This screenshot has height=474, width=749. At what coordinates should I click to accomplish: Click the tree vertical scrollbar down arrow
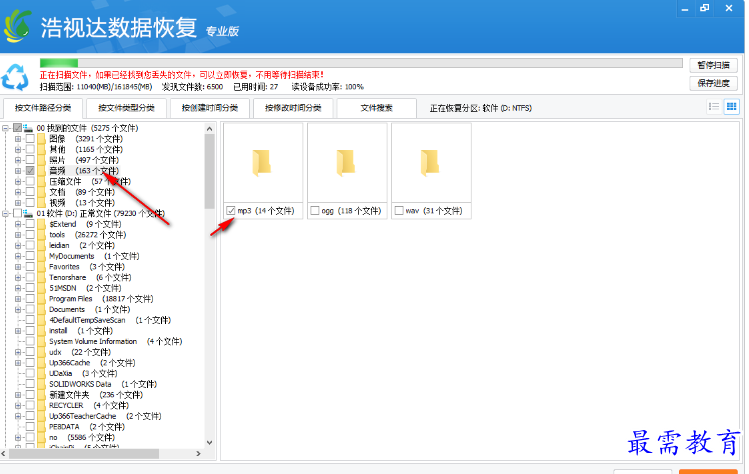[x=209, y=442]
